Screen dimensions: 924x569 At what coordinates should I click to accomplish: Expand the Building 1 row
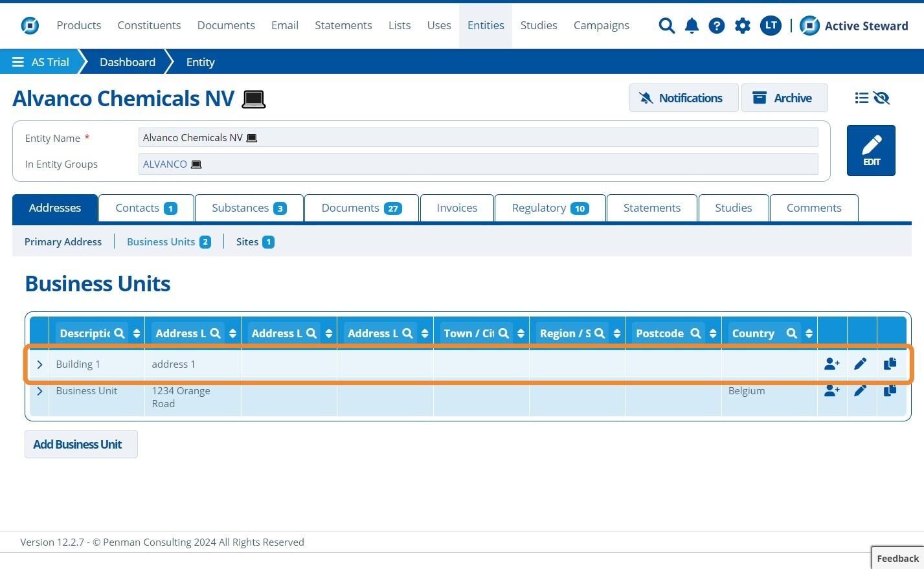[39, 364]
